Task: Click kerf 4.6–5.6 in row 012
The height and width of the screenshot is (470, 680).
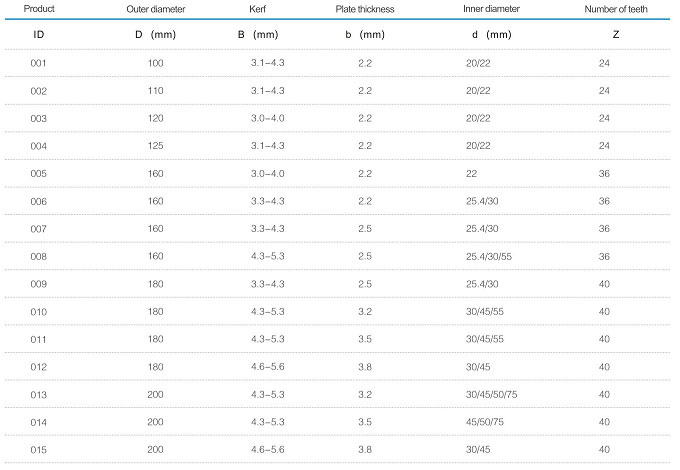Action: (x=268, y=367)
